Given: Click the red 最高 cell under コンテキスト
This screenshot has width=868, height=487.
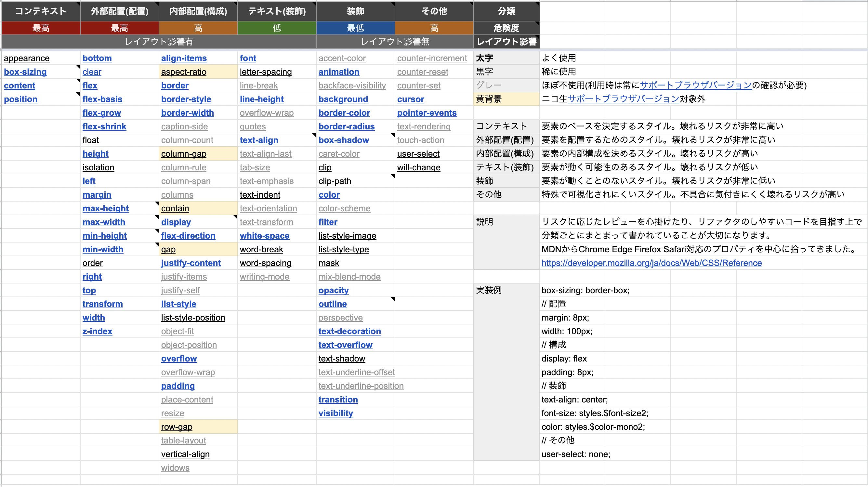Looking at the screenshot, I should tap(41, 28).
